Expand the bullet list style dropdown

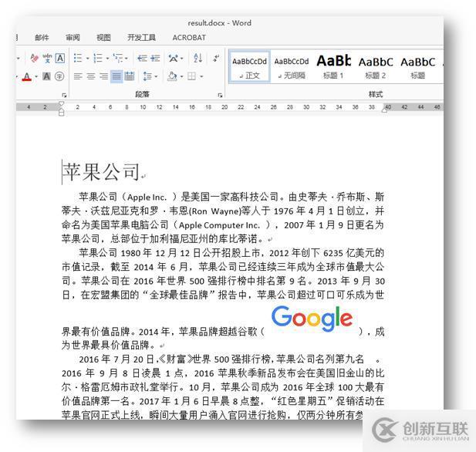tap(87, 59)
